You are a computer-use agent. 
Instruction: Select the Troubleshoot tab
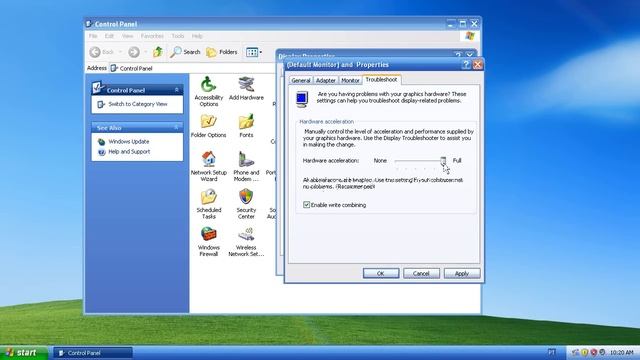tap(381, 80)
